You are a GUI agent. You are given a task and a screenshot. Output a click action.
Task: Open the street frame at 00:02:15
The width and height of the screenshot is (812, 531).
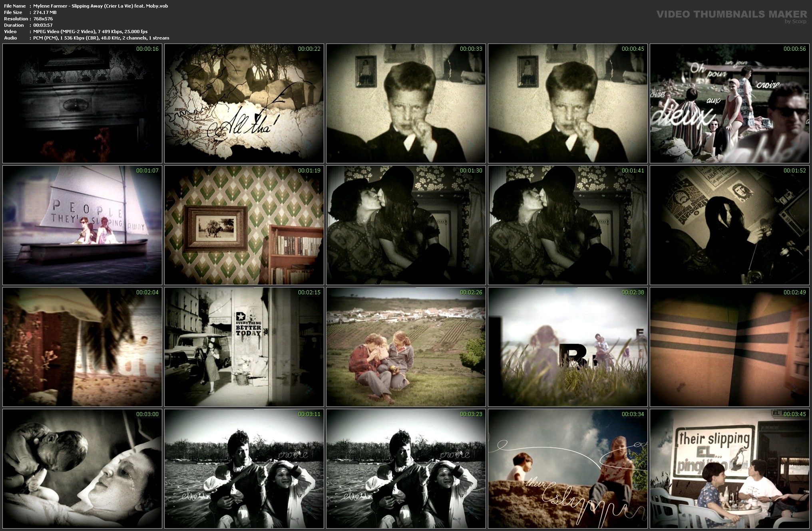point(244,347)
